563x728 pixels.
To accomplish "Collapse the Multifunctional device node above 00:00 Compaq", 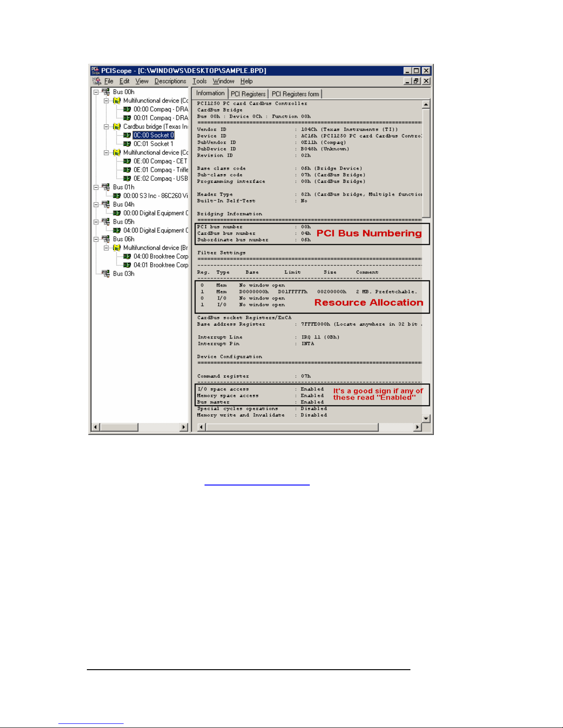I will [106, 101].
